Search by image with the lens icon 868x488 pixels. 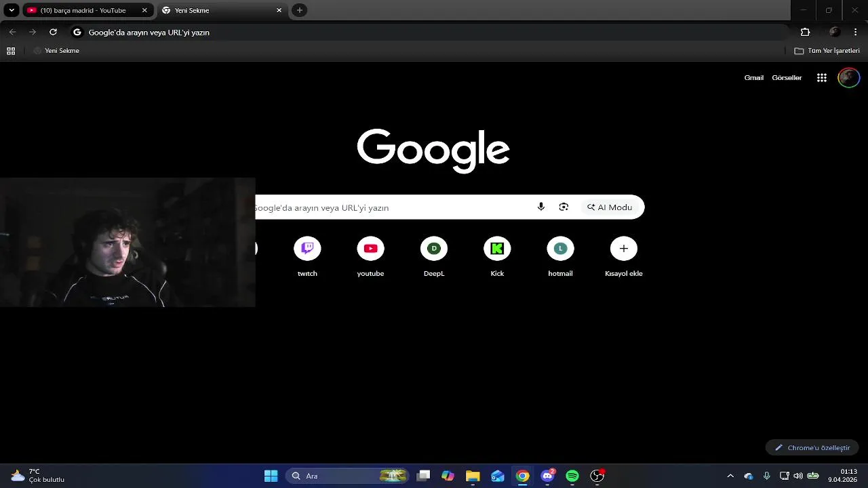point(564,207)
